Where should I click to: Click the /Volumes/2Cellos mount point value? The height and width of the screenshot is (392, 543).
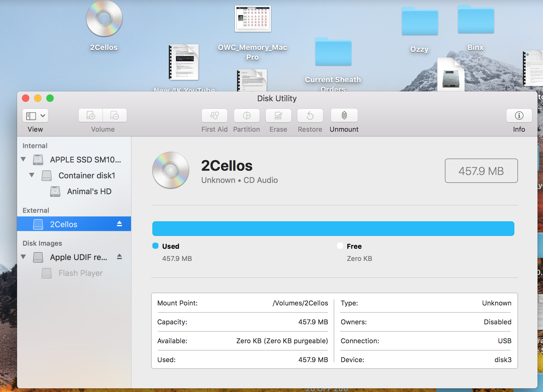[300, 303]
